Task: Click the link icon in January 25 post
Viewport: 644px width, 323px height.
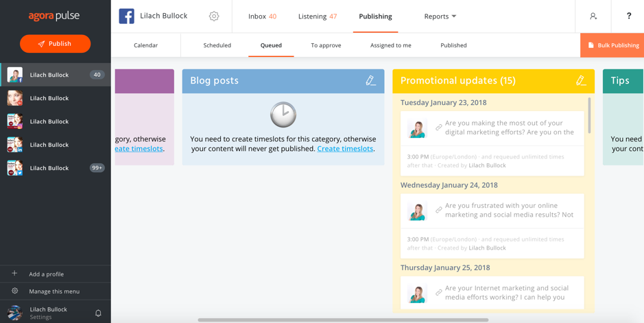Action: pyautogui.click(x=439, y=292)
